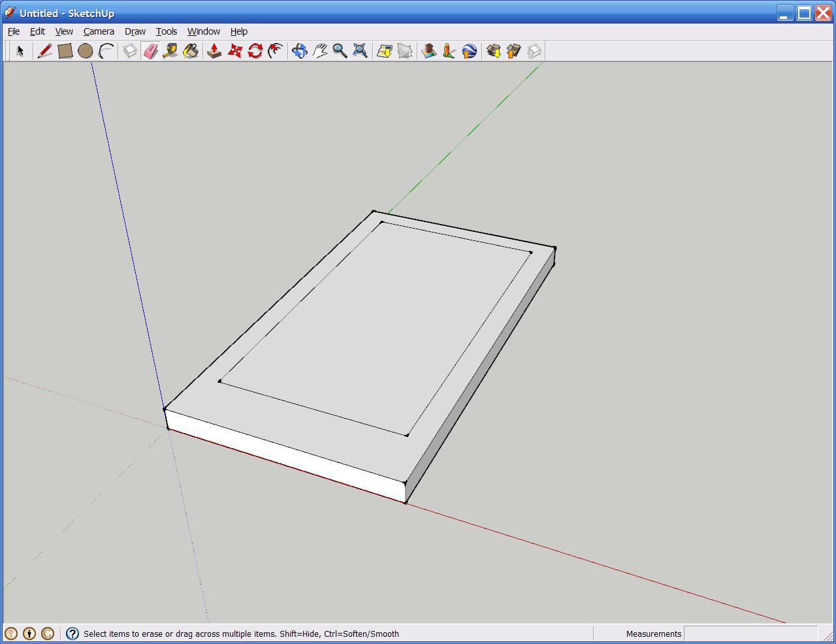Select the Paint Bucket tool
This screenshot has width=836, height=644.
pos(191,51)
